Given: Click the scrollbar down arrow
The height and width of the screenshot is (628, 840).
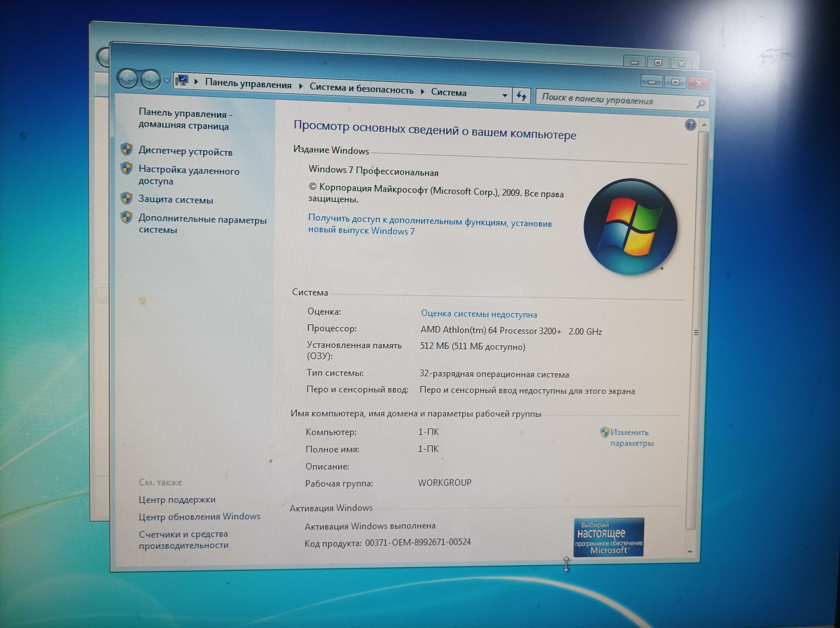Looking at the screenshot, I should pos(690,552).
